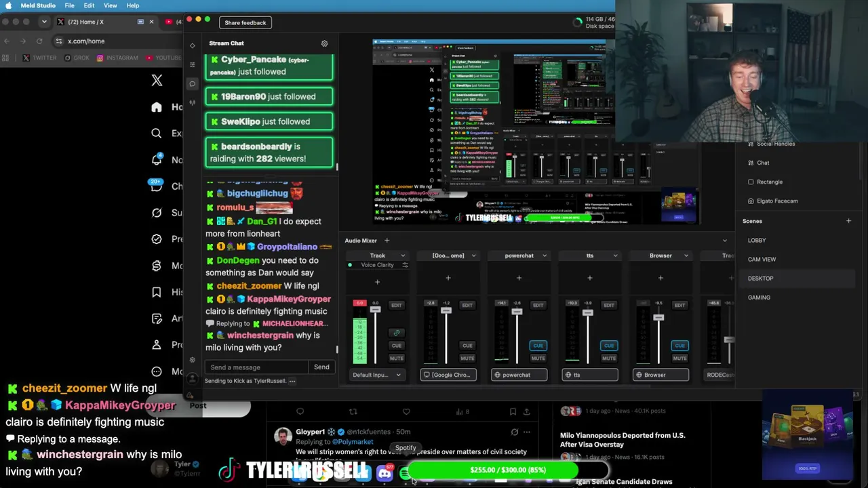Add a new scene in Scenes panel
The height and width of the screenshot is (488, 868).
pos(848,221)
